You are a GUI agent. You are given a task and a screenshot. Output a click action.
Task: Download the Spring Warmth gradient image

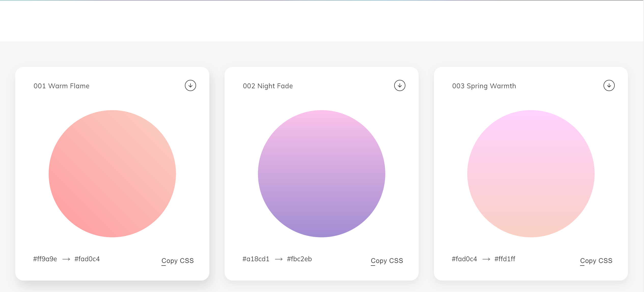point(609,85)
